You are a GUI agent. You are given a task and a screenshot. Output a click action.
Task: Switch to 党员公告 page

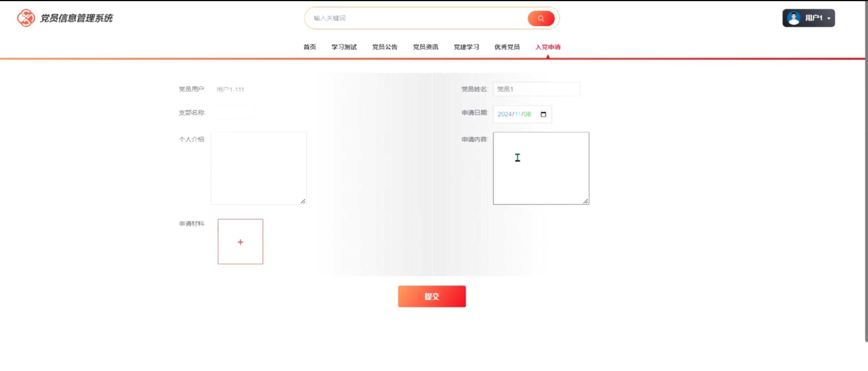[x=384, y=47]
